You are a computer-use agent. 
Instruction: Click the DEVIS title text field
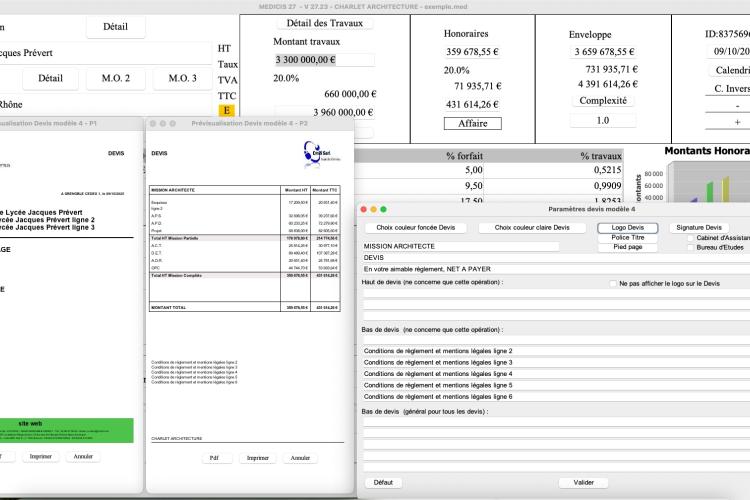(556, 257)
